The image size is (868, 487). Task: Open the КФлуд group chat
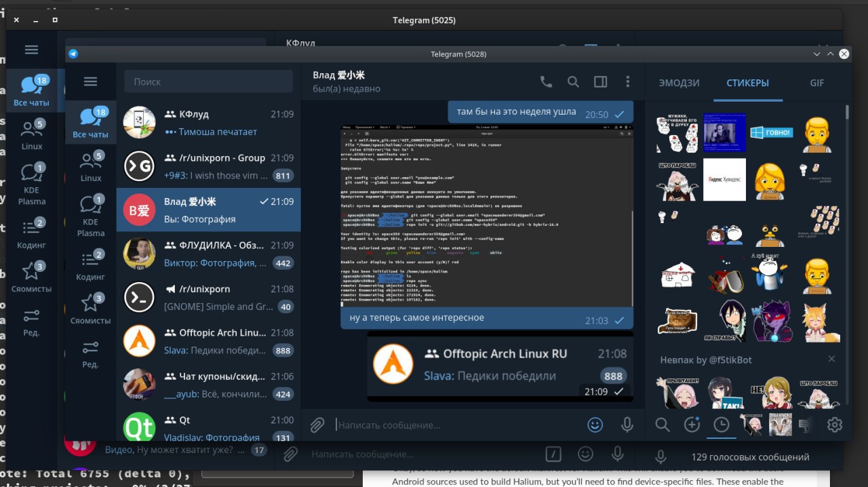209,123
